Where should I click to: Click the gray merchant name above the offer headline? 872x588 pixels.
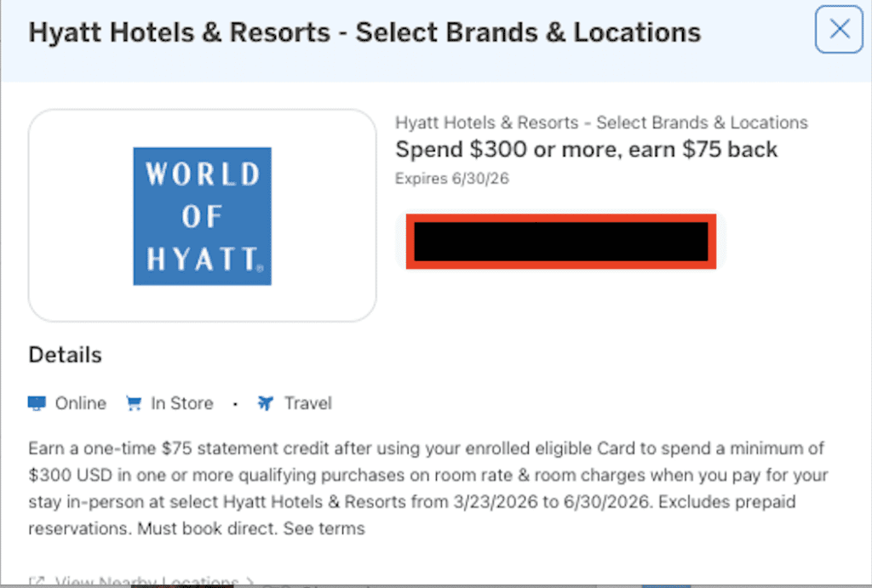[601, 123]
